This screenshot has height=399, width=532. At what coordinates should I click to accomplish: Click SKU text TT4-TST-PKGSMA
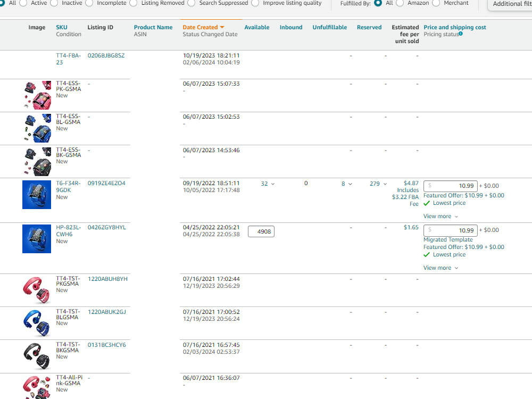68,281
